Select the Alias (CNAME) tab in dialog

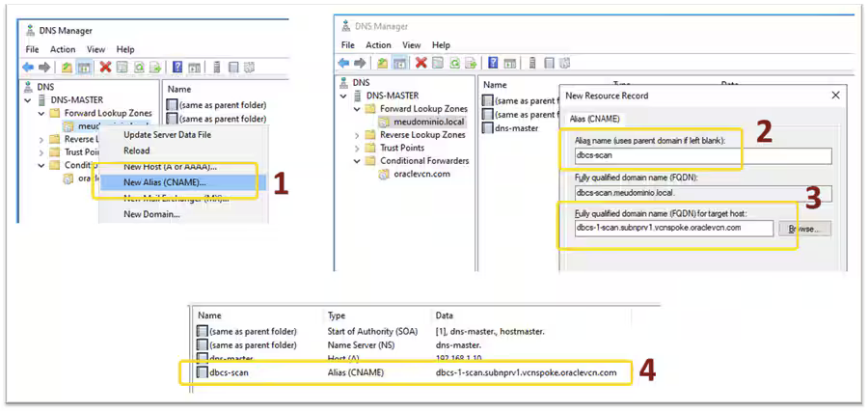point(595,119)
